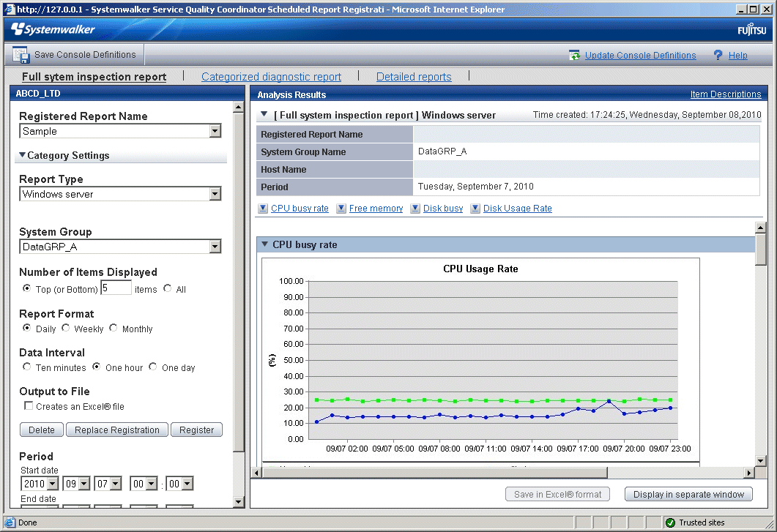Click the Save Console Definitions floppy icon

(21, 55)
